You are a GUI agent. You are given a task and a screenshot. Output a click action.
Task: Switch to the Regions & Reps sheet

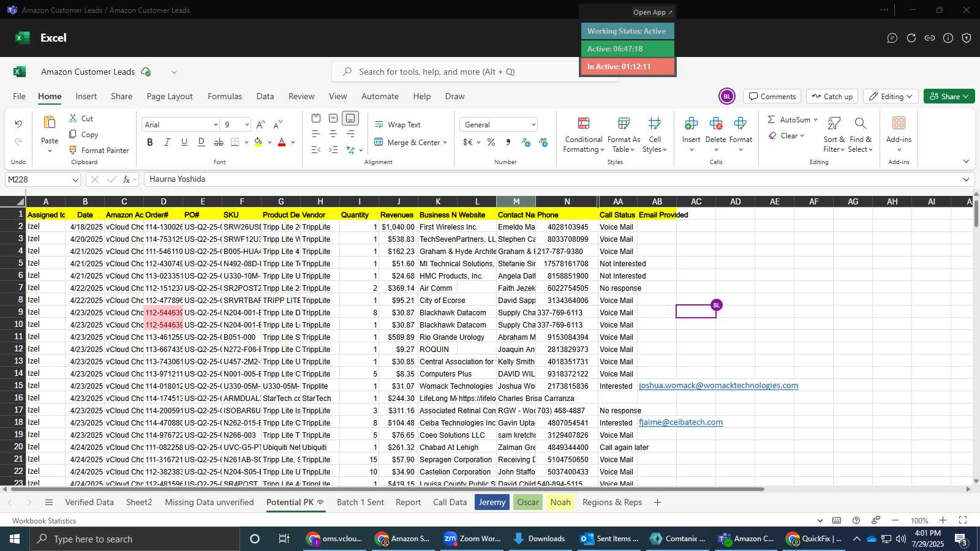click(612, 502)
